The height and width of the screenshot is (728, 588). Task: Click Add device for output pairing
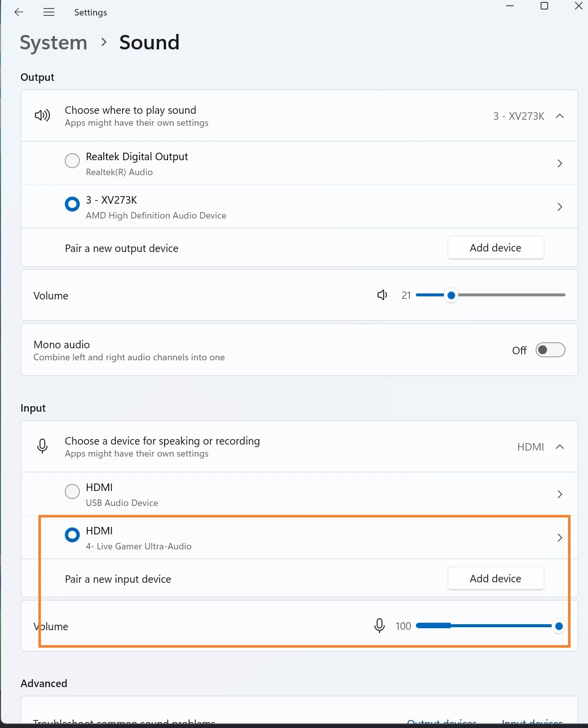coord(495,248)
